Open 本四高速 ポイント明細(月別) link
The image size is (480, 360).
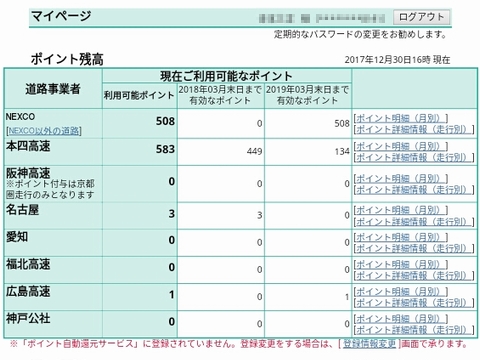click(401, 146)
